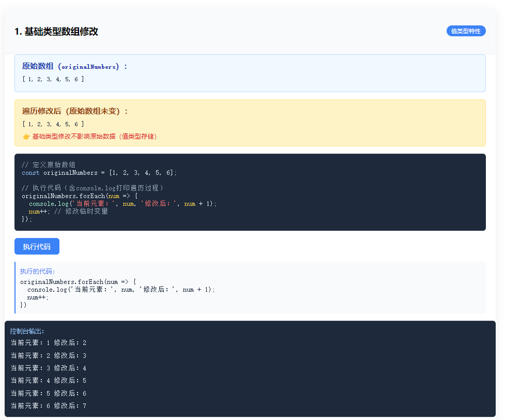The width and height of the screenshot is (505, 420).
Task: Click forEach line in the executed-code panel
Action: click(x=78, y=282)
